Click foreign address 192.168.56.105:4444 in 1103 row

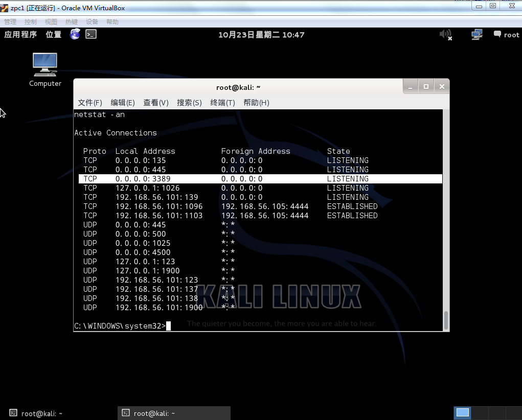pyautogui.click(x=265, y=216)
